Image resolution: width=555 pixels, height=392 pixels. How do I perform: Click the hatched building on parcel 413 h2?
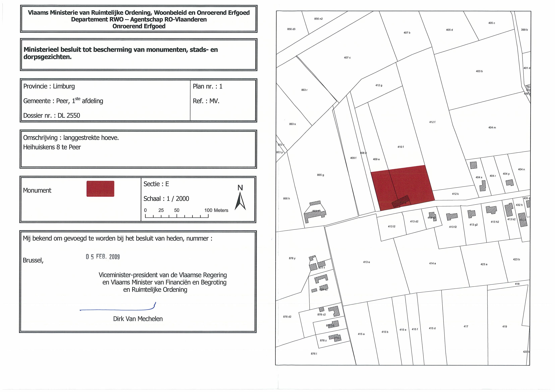[491, 210]
